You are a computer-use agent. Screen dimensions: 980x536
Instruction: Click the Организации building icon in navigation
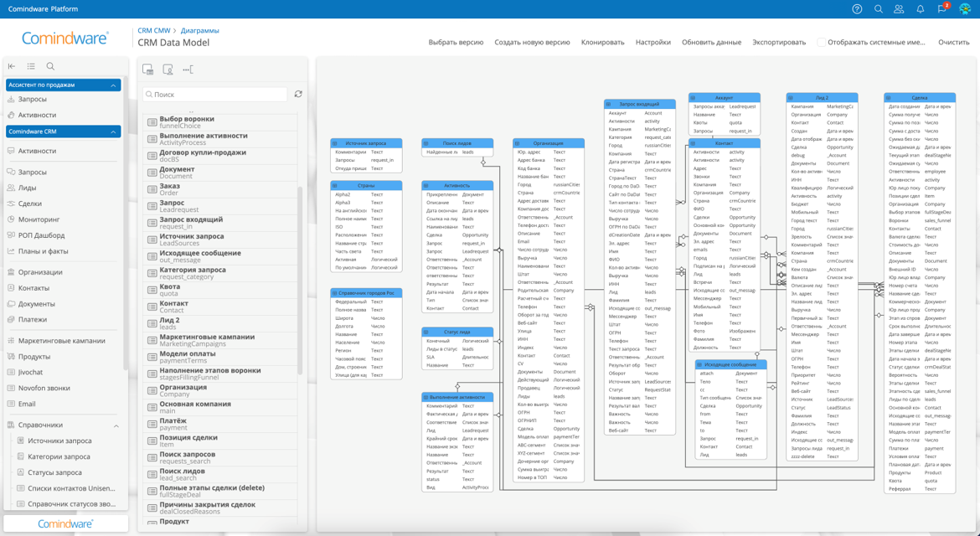click(x=11, y=271)
